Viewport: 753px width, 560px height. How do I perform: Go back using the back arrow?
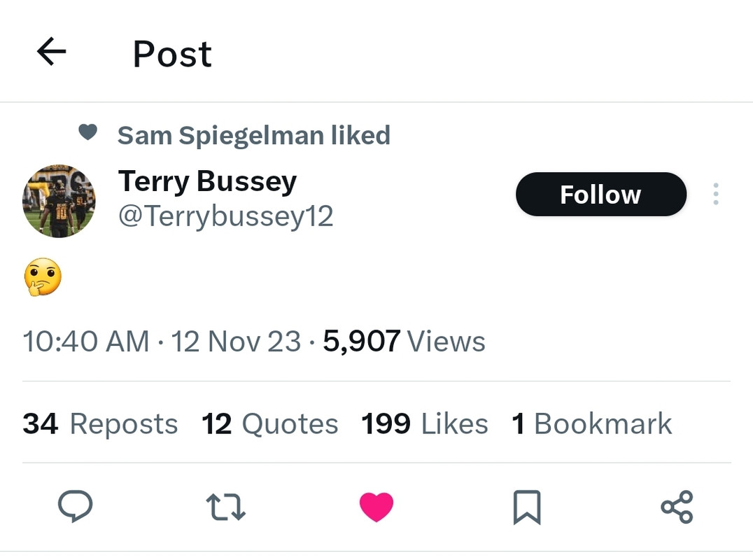pos(51,52)
